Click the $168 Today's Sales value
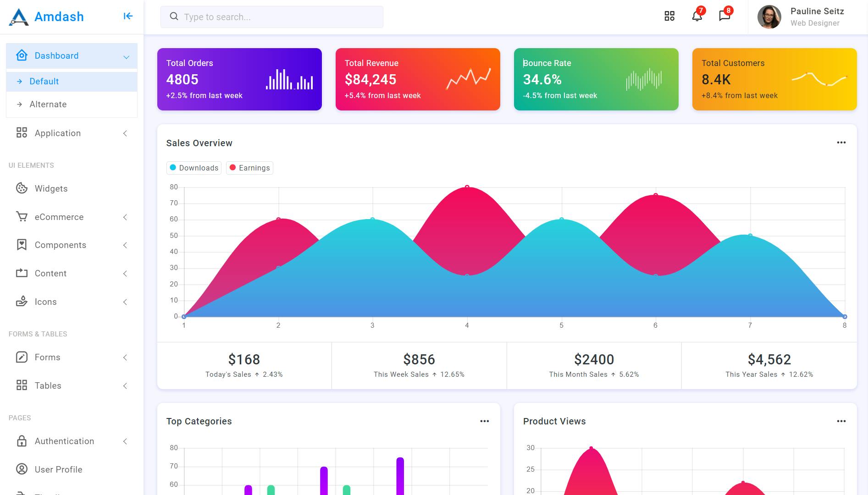868x495 pixels. tap(244, 359)
